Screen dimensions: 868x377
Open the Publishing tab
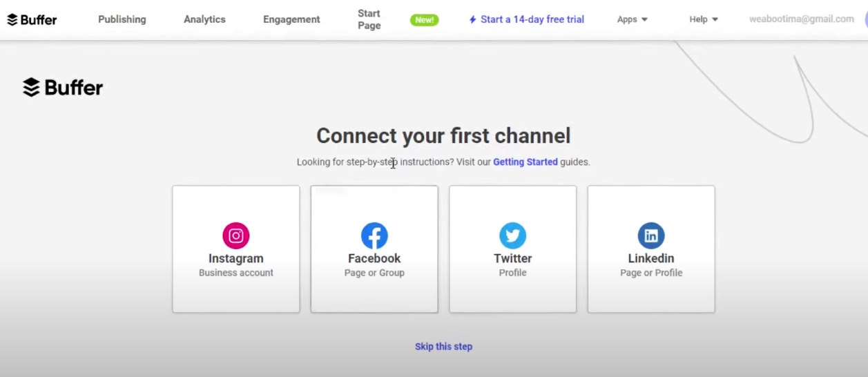122,19
